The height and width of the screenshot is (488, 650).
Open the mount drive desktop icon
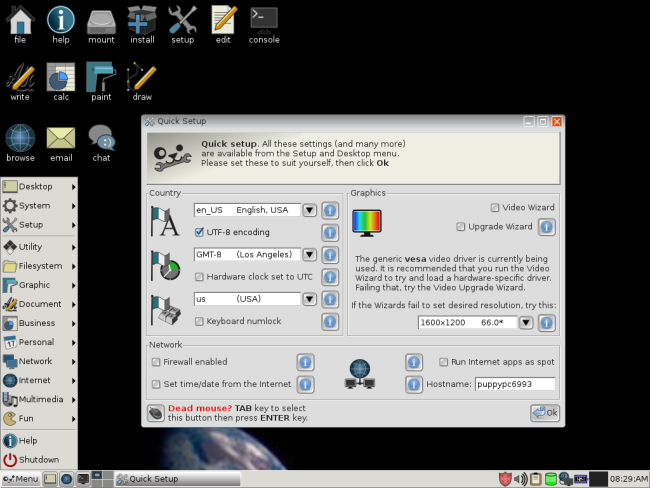pos(101,26)
